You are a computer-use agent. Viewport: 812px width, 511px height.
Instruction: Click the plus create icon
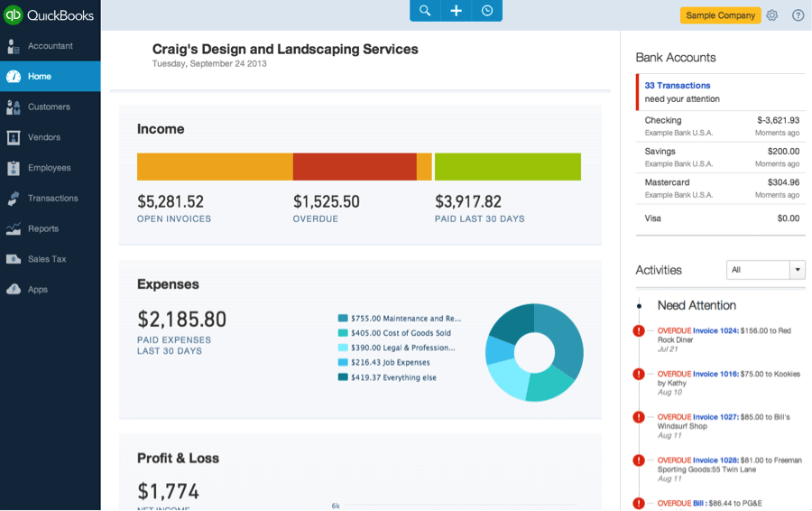tap(456, 10)
